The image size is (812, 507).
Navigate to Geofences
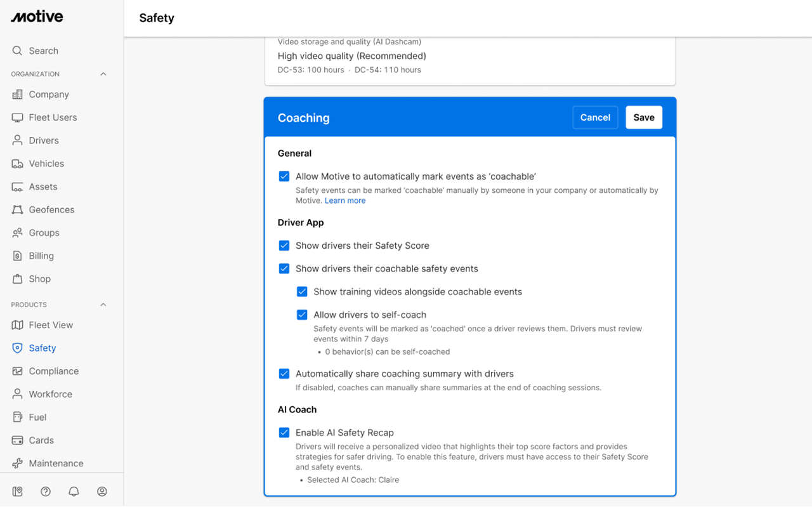(51, 209)
